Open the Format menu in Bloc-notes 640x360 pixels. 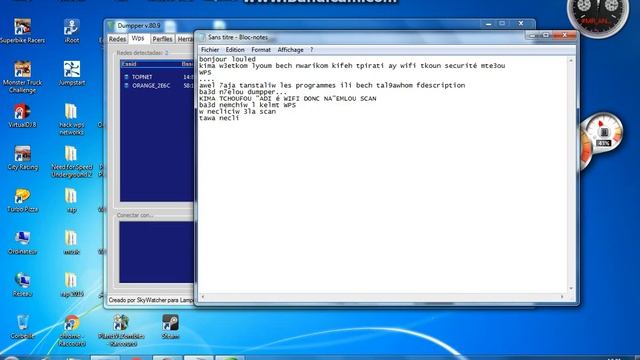point(261,50)
